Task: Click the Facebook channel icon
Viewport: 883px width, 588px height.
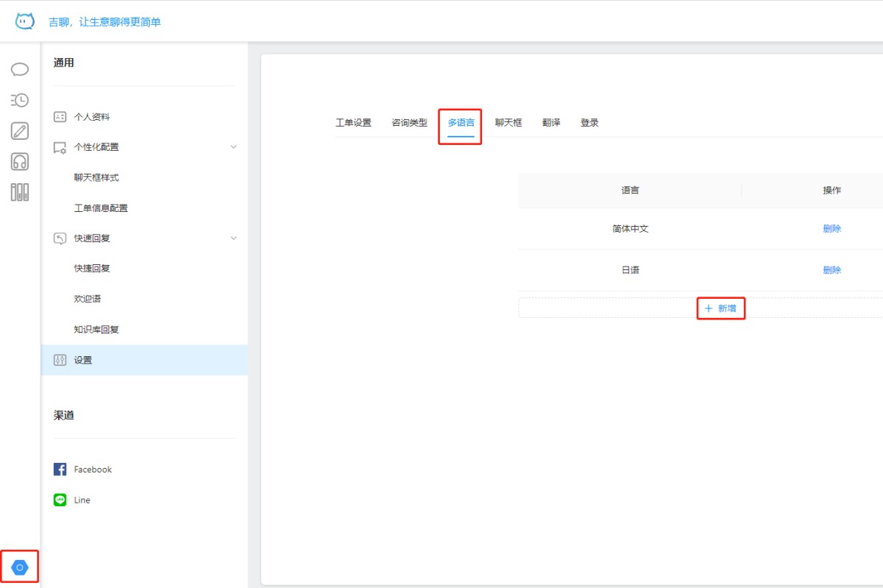Action: click(x=60, y=470)
